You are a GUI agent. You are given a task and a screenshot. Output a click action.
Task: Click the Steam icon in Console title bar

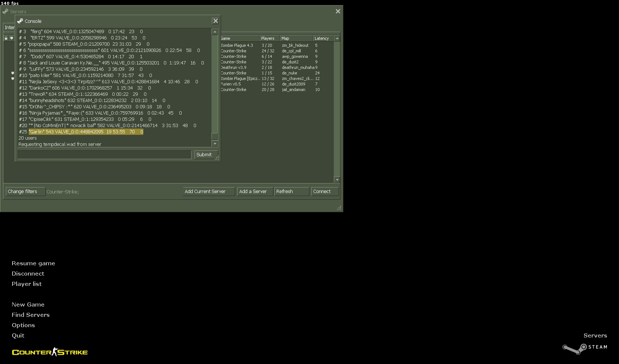(x=20, y=21)
